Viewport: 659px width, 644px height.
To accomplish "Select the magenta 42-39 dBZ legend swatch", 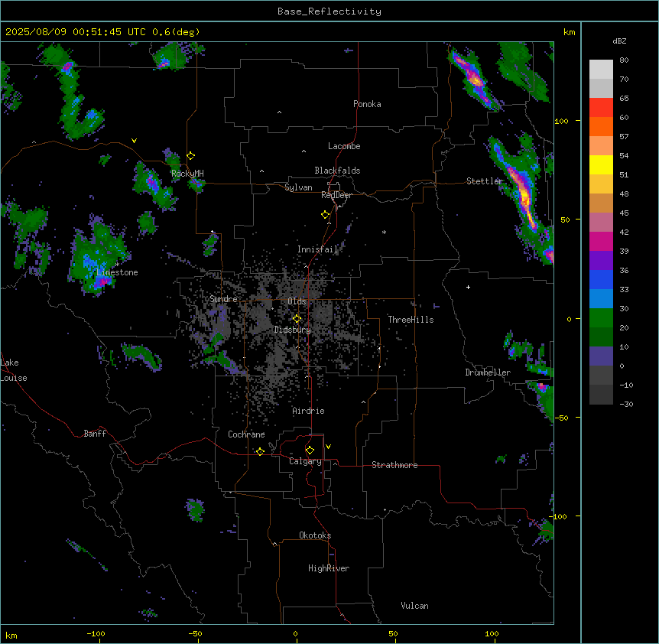I will [601, 241].
